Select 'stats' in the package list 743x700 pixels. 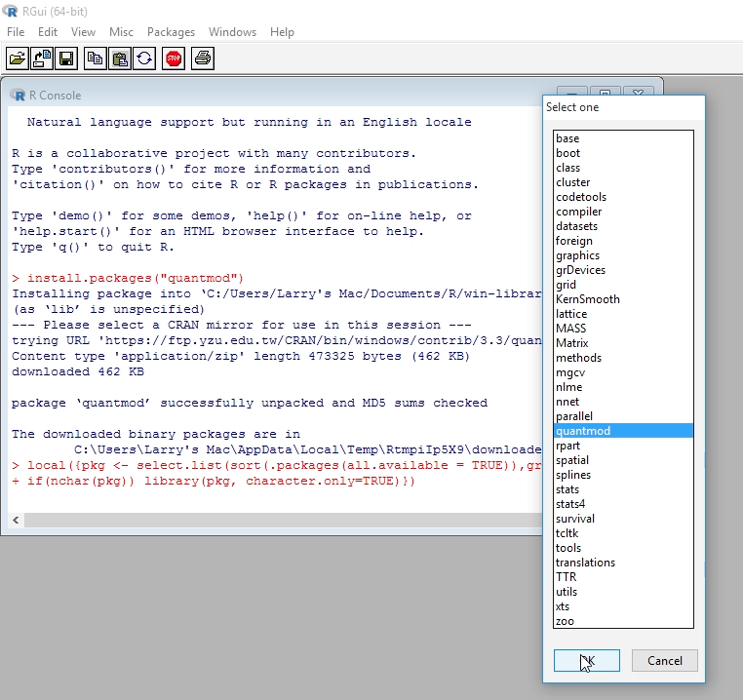pyautogui.click(x=623, y=489)
